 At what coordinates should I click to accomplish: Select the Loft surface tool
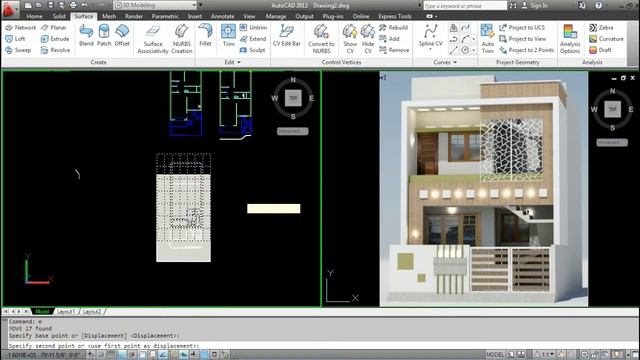click(x=16, y=39)
